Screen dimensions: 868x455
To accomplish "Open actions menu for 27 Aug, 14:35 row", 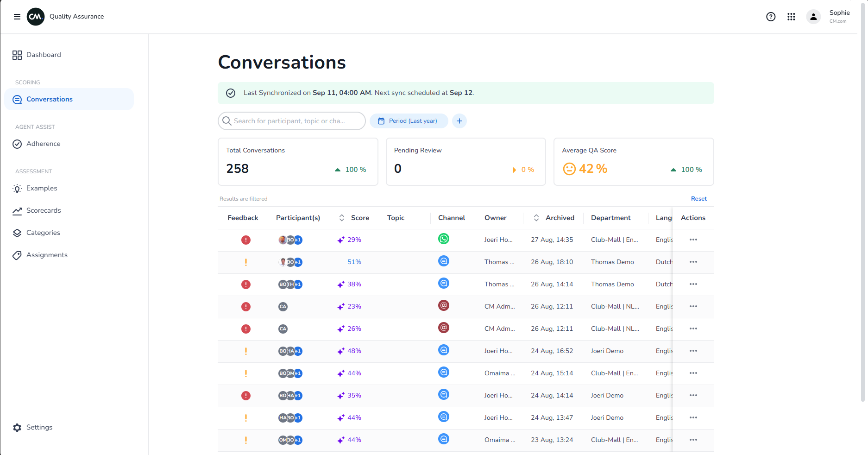I will point(693,240).
